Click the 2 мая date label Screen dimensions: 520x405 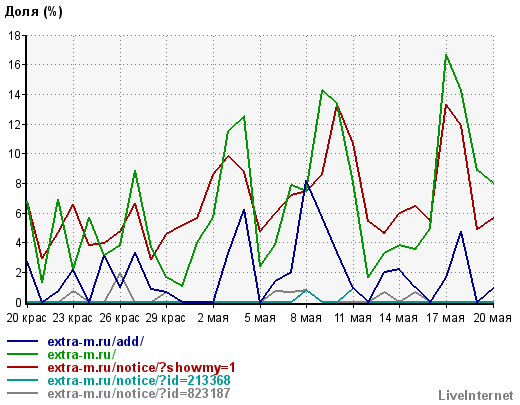tap(213, 318)
